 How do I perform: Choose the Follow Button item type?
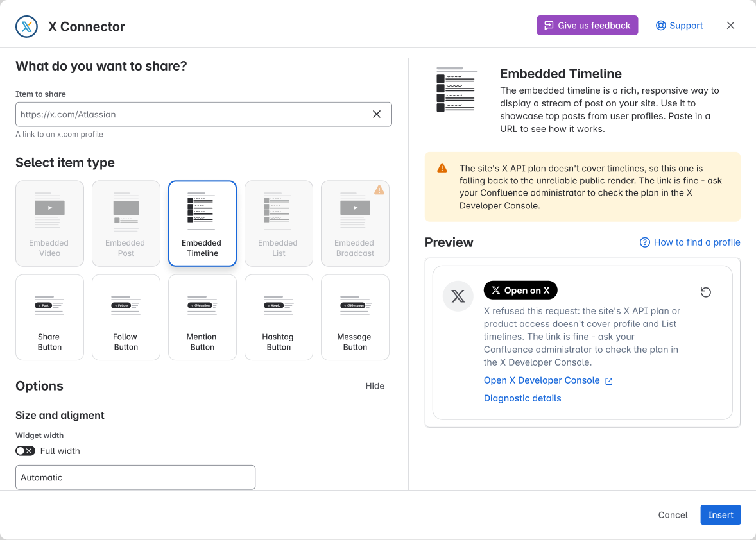point(126,317)
